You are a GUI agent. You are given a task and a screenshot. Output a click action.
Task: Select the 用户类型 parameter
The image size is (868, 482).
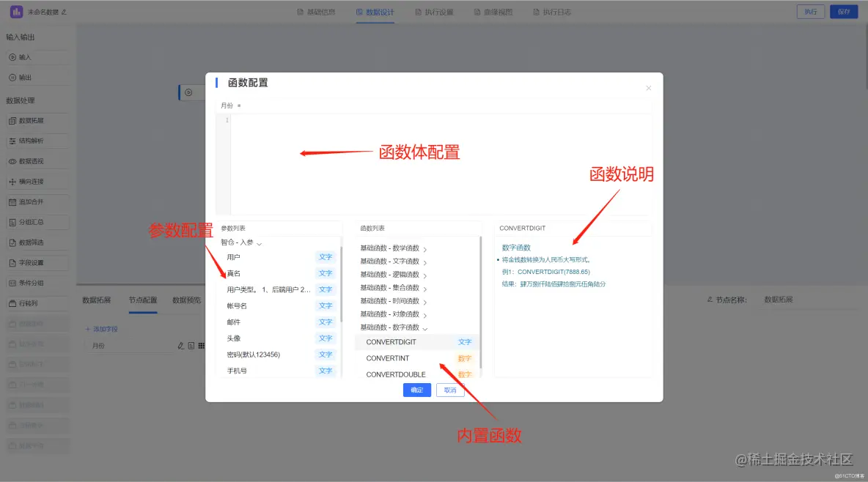click(x=279, y=289)
